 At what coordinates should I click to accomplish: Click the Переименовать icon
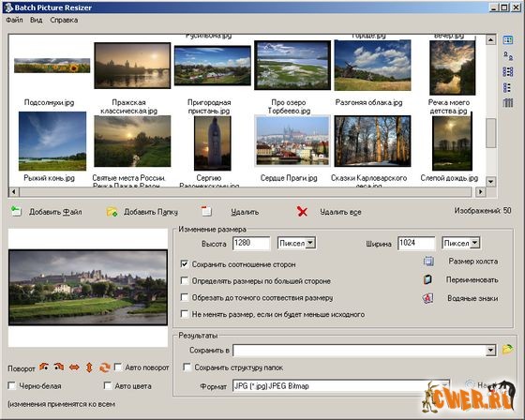click(x=427, y=279)
